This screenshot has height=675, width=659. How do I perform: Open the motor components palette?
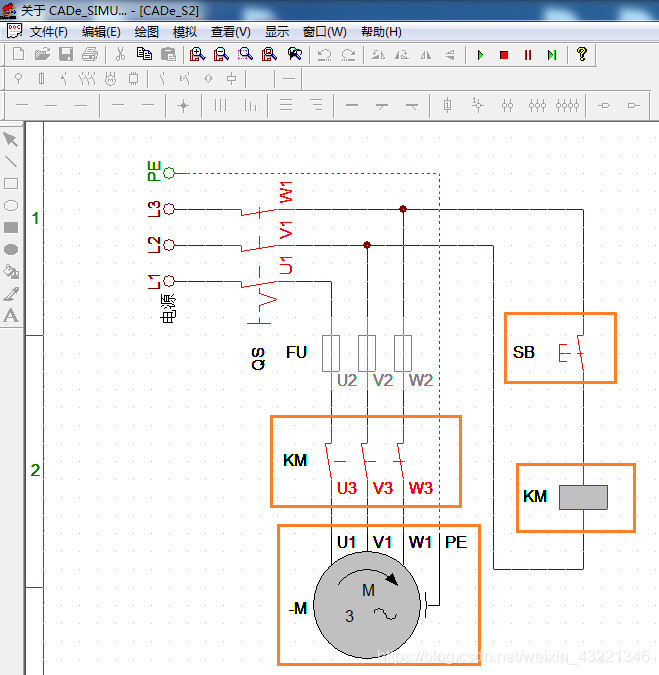pyautogui.click(x=111, y=79)
